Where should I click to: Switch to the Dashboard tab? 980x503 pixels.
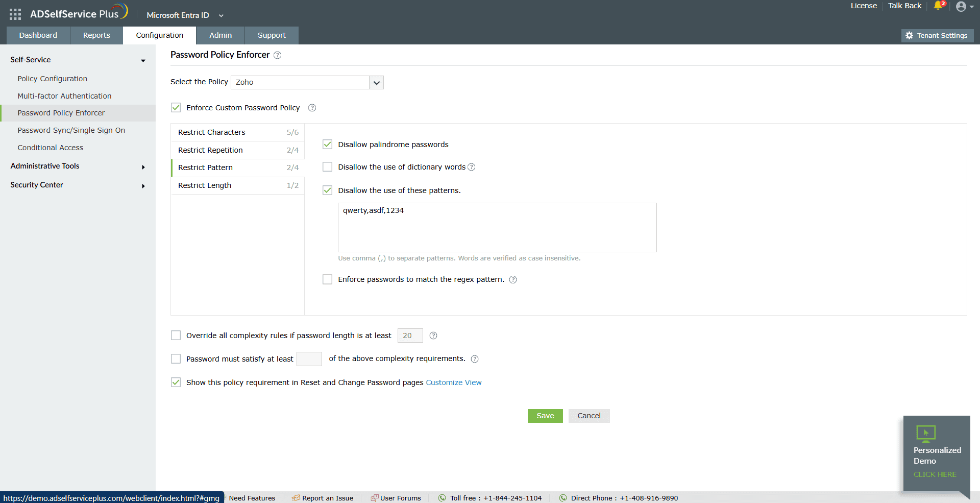coord(38,35)
